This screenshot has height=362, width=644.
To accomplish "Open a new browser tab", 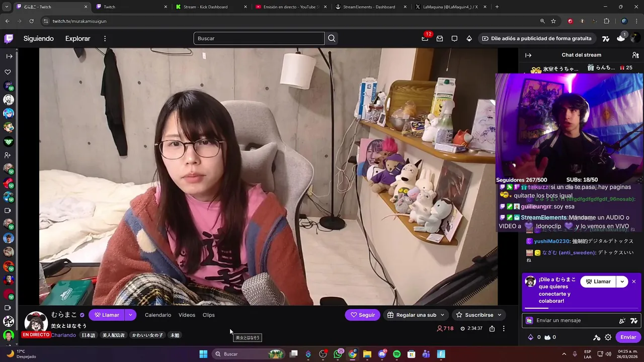I will [497, 7].
